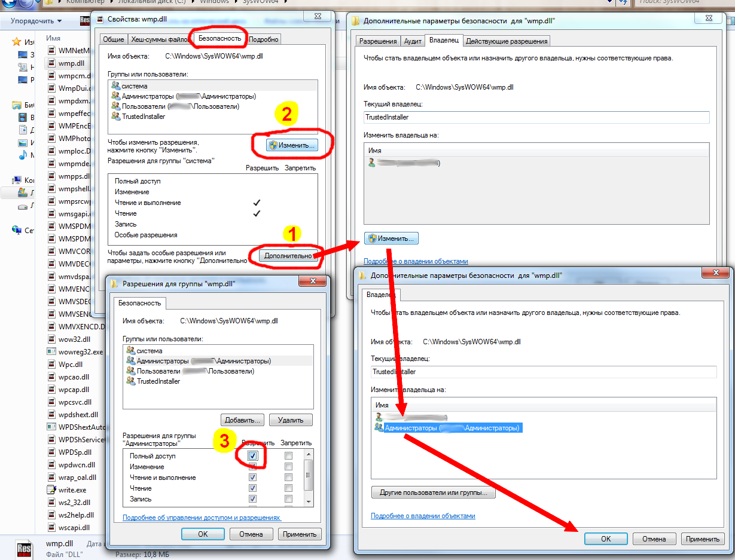The image size is (735, 560).
Task: Switch to the Подробно tab
Action: [263, 39]
